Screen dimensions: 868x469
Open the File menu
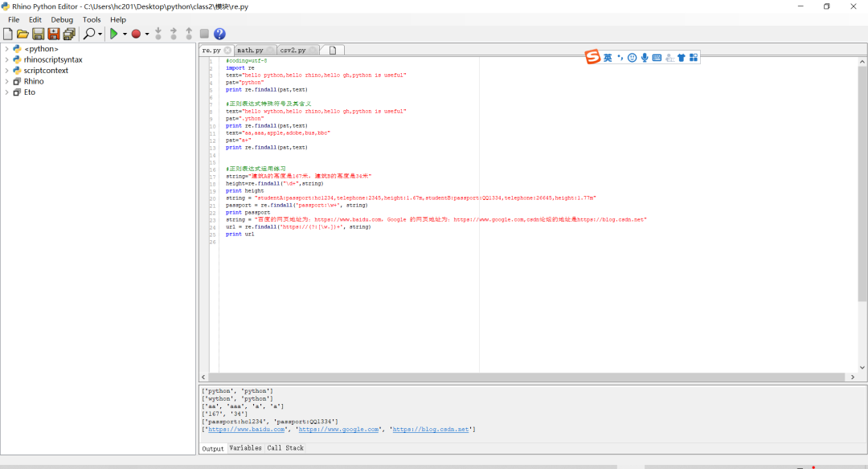click(14, 19)
